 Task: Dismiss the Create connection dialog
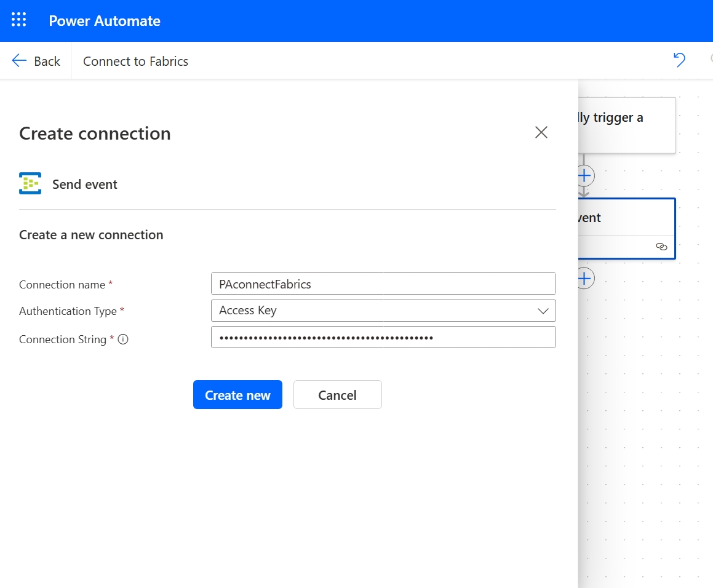pos(541,132)
